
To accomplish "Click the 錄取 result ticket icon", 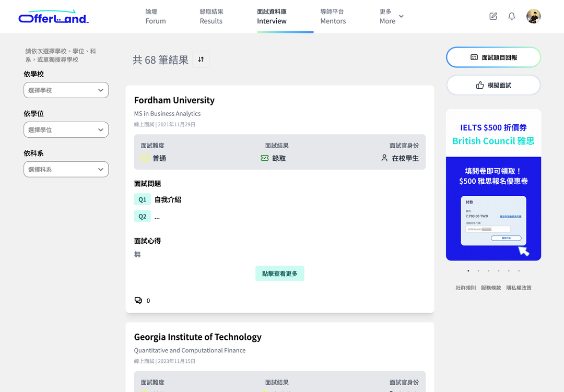I will [265, 158].
